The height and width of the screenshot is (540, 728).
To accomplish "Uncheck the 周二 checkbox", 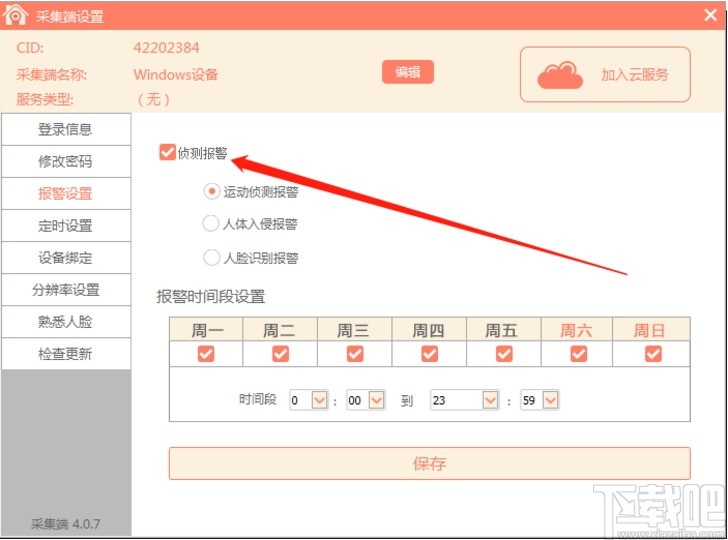I will 280,354.
